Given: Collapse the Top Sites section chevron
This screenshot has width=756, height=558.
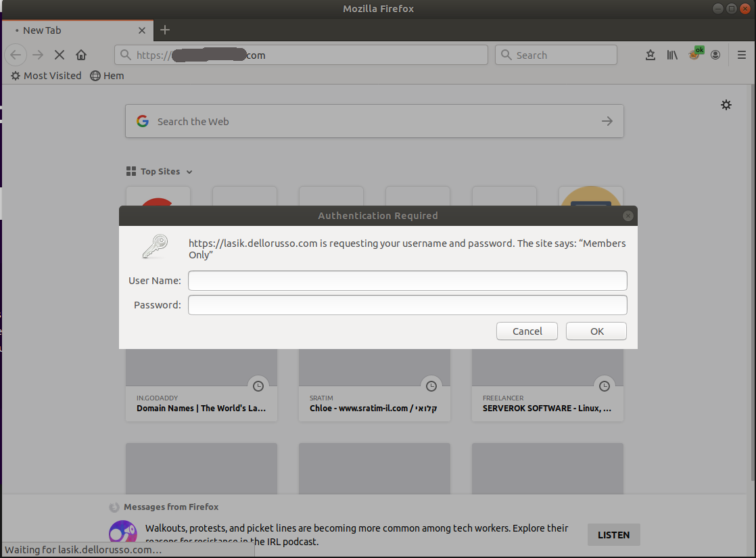Looking at the screenshot, I should pyautogui.click(x=189, y=172).
